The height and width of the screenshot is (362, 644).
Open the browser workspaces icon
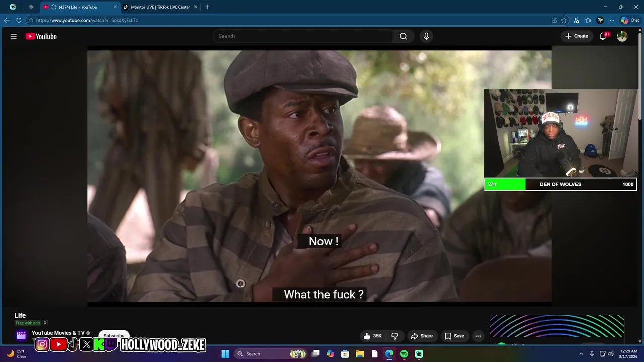(x=13, y=7)
